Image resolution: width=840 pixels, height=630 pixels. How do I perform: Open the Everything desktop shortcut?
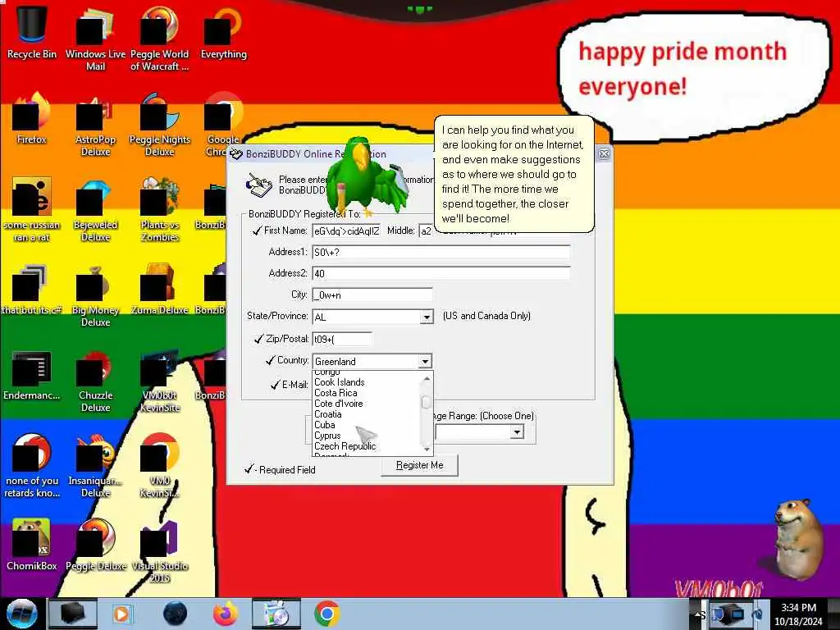(223, 32)
